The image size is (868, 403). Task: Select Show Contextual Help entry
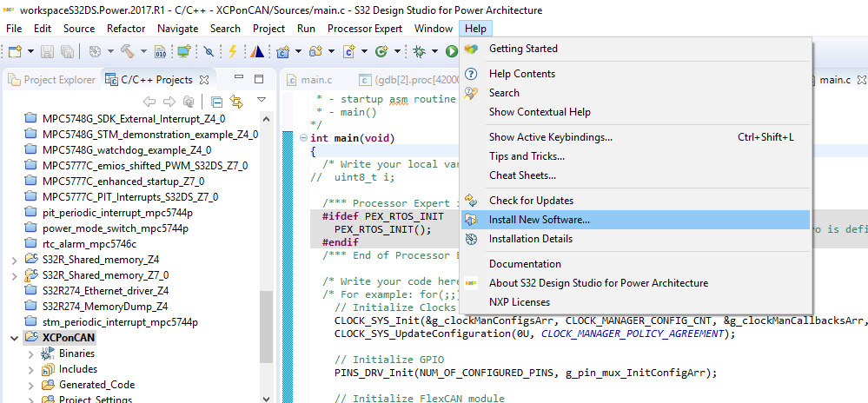pos(635,112)
